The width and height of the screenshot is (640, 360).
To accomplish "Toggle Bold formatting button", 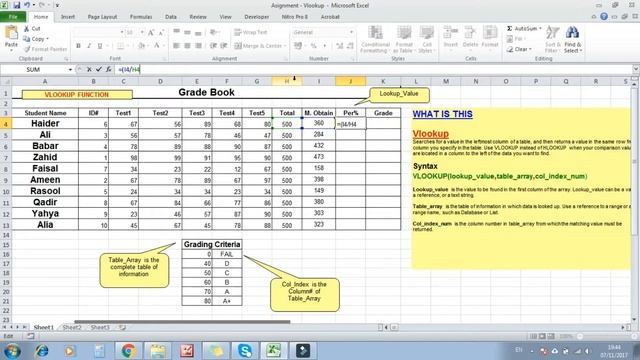I will tap(78, 46).
